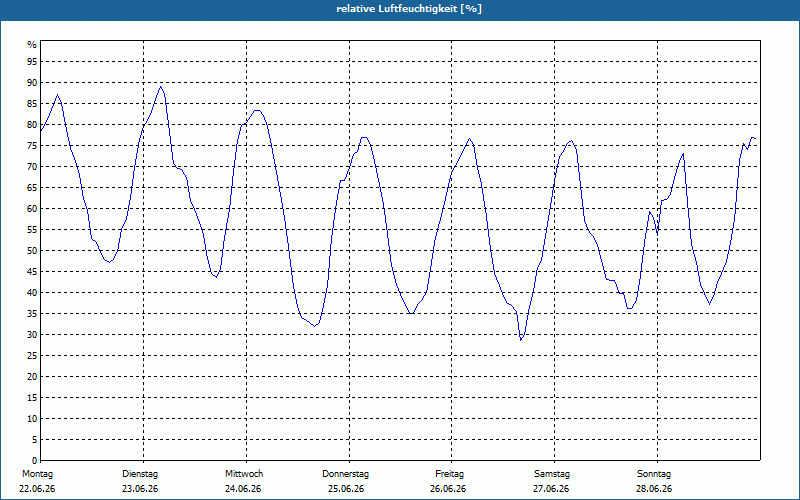Click the y-axis value '95'
The height and width of the screenshot is (500, 800).
click(32, 62)
